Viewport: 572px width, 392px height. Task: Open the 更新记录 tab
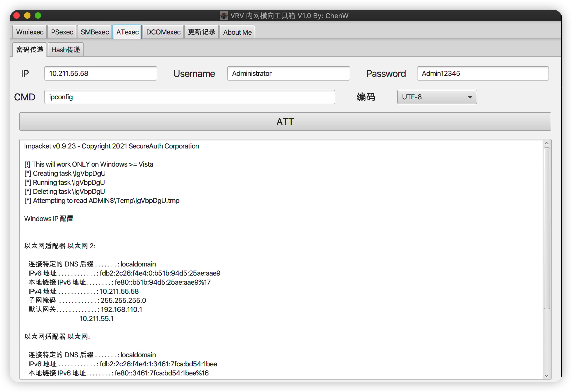(x=202, y=32)
